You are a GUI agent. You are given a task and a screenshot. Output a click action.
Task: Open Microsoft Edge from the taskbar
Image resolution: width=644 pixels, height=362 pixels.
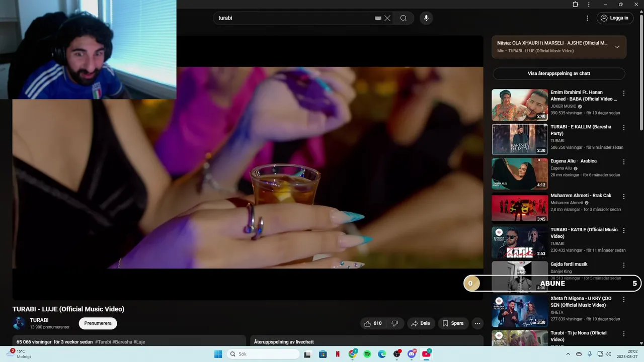[382, 354]
